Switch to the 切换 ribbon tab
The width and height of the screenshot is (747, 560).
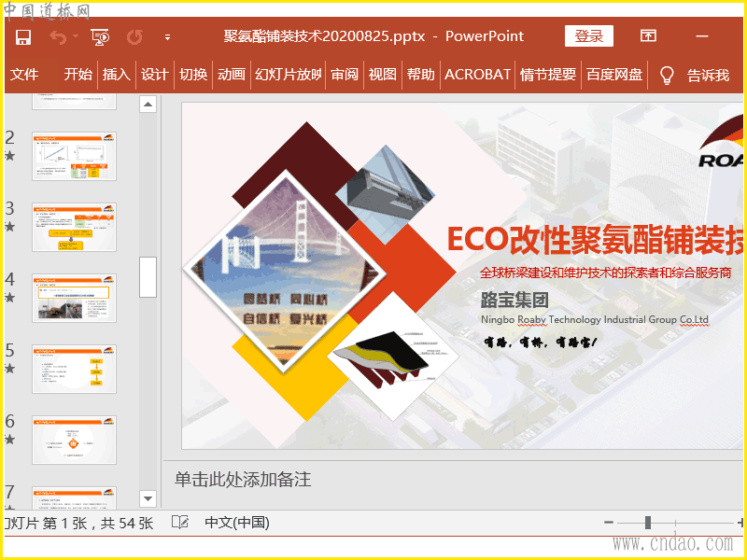click(x=193, y=75)
